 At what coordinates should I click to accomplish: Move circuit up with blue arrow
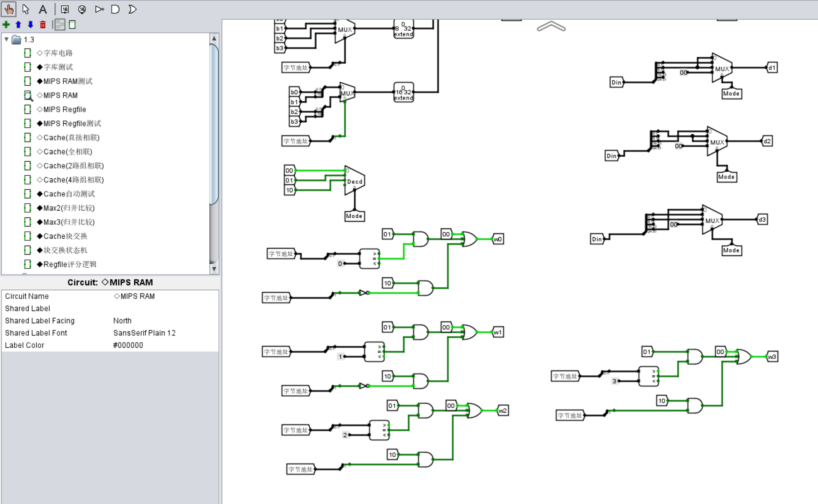(x=18, y=24)
